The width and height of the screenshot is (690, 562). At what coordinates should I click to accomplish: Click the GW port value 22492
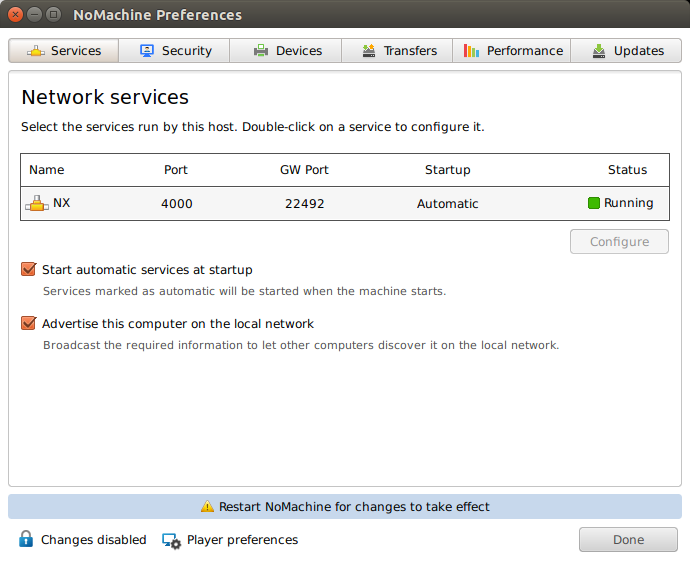(305, 204)
